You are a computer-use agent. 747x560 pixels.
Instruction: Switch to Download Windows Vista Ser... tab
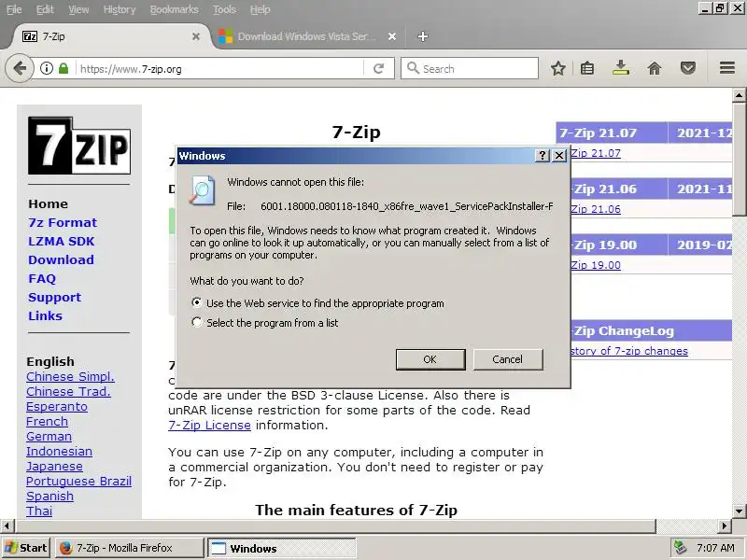307,36
